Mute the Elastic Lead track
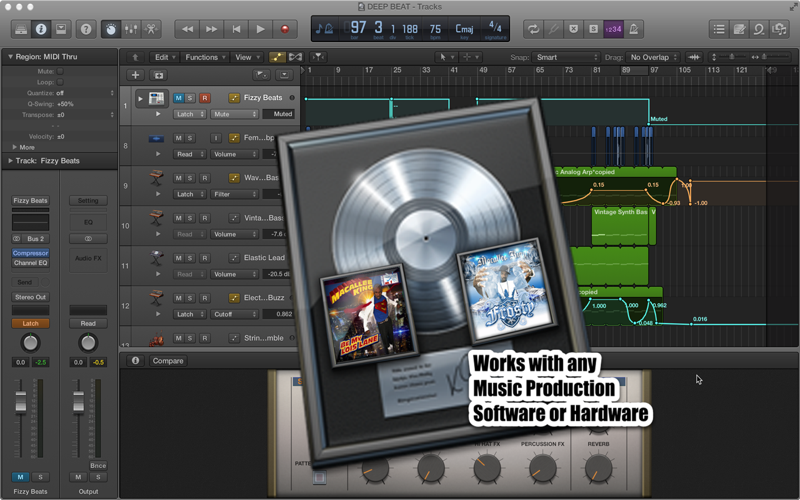The height and width of the screenshot is (500, 800). pos(179,258)
